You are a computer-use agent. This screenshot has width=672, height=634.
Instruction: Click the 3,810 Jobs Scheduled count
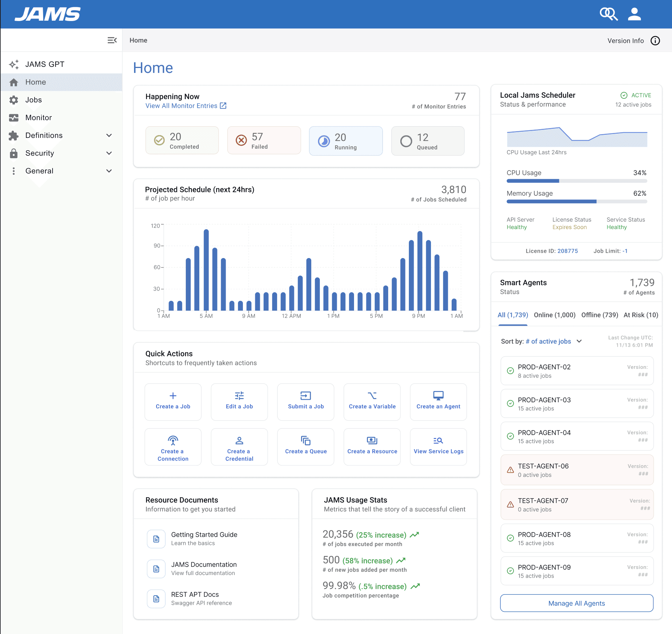454,190
